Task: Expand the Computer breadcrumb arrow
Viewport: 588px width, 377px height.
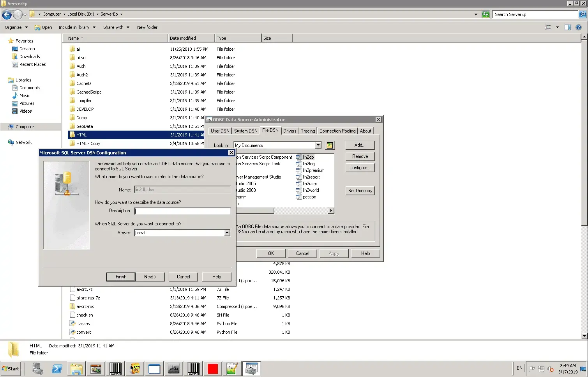Action: coord(64,14)
